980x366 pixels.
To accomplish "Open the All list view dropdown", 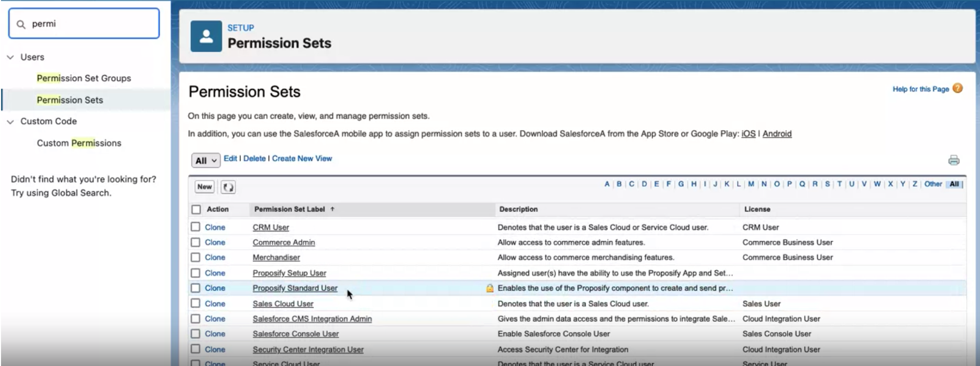I will pos(206,161).
